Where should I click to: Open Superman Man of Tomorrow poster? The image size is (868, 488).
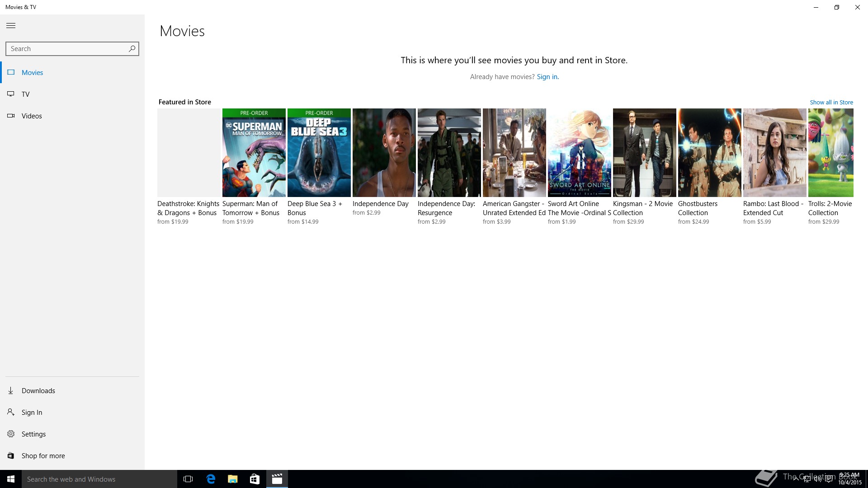point(254,153)
